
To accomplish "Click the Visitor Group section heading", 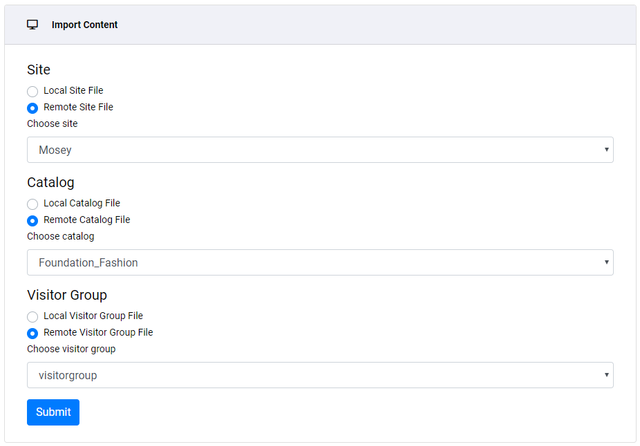I will [67, 295].
